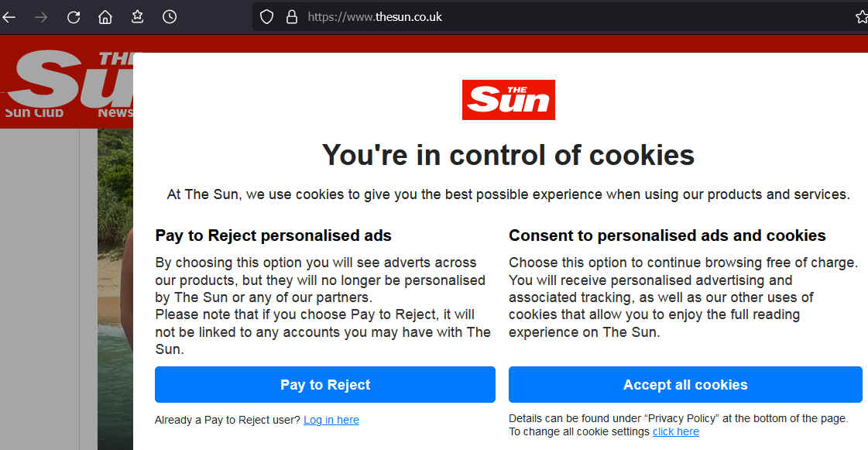Image resolution: width=868 pixels, height=450 pixels.
Task: Bookmark this page with the star
Action: tap(861, 17)
